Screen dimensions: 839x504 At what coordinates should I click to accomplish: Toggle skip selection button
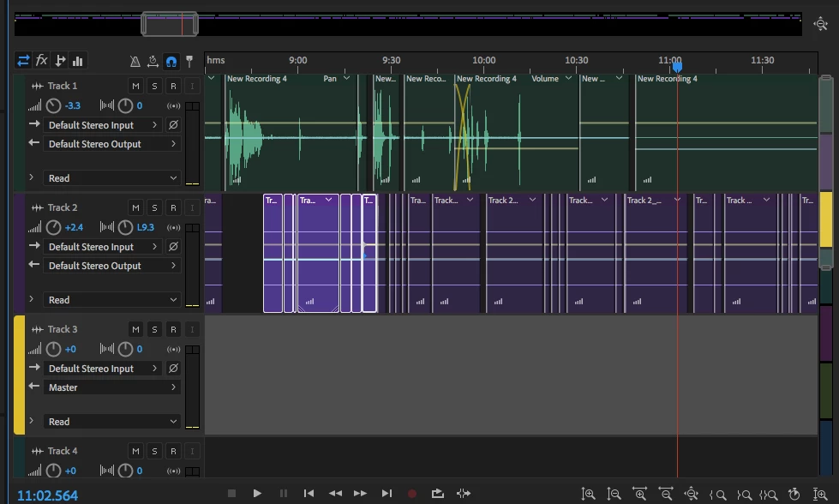[x=464, y=494]
